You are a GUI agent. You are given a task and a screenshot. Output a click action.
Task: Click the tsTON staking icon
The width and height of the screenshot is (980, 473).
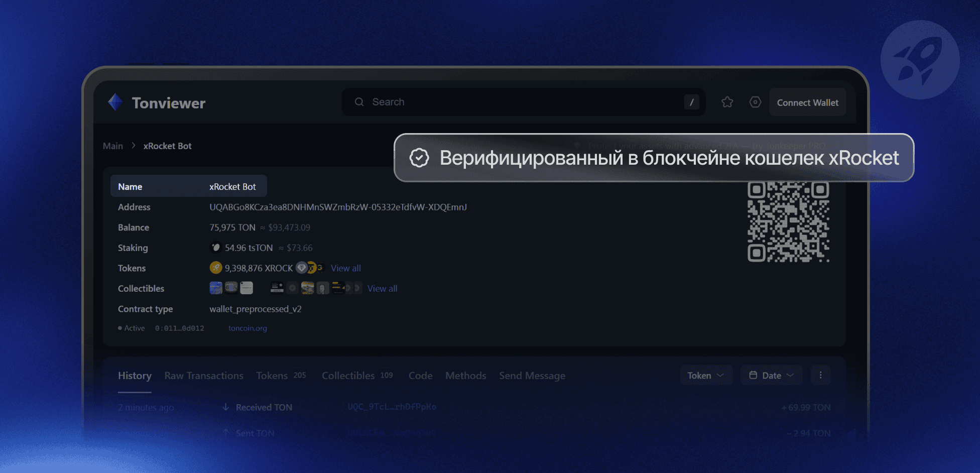[215, 248]
